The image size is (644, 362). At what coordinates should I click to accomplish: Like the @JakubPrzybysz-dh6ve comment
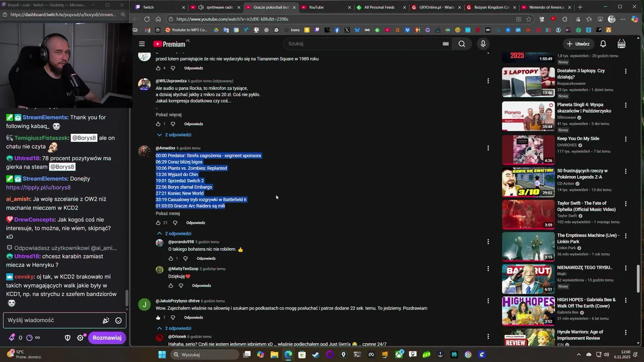point(158,317)
